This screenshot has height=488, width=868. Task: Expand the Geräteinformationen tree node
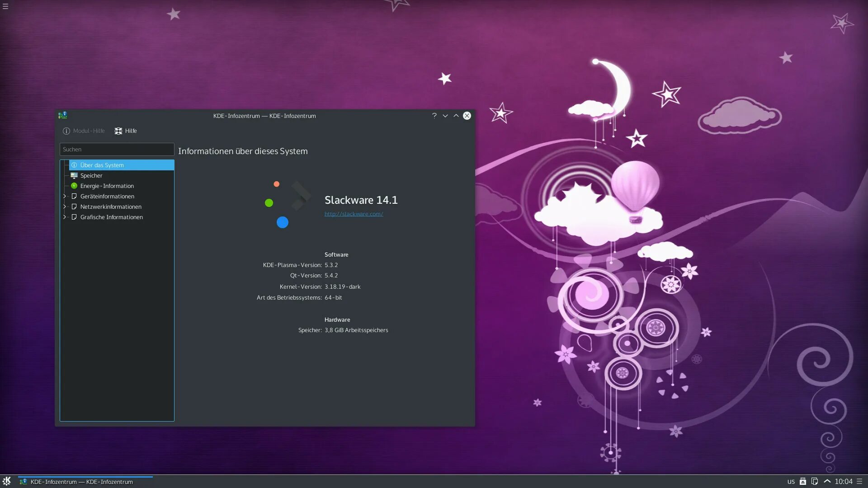65,196
